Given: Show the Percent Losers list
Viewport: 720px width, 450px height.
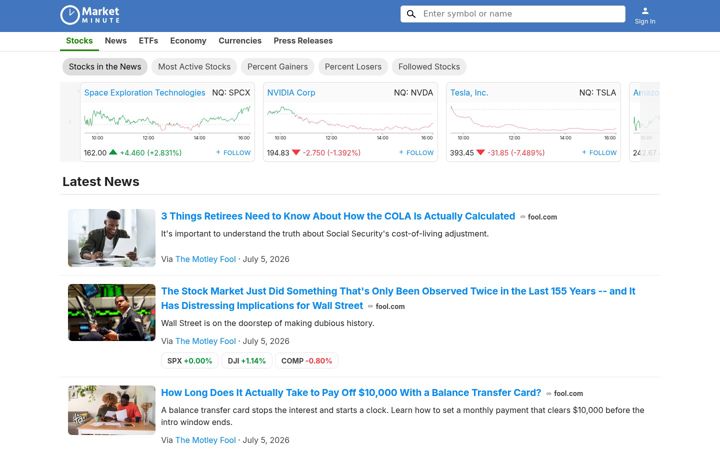Looking at the screenshot, I should pos(353,67).
